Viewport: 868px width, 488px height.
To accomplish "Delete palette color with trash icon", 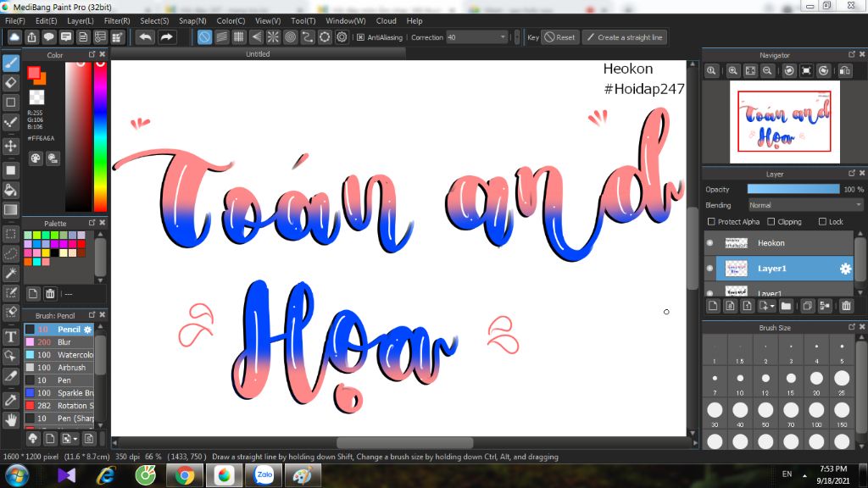I will pyautogui.click(x=50, y=294).
